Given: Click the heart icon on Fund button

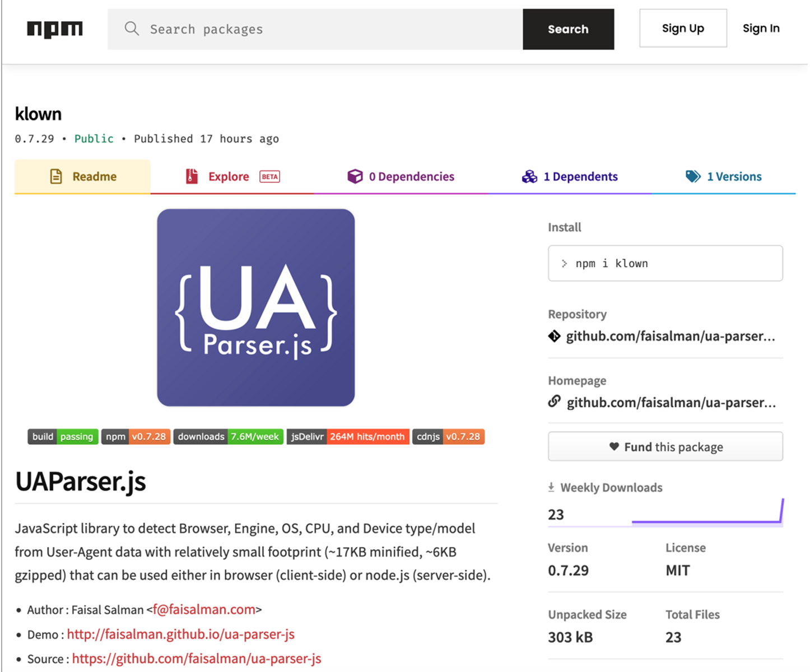Looking at the screenshot, I should point(614,446).
